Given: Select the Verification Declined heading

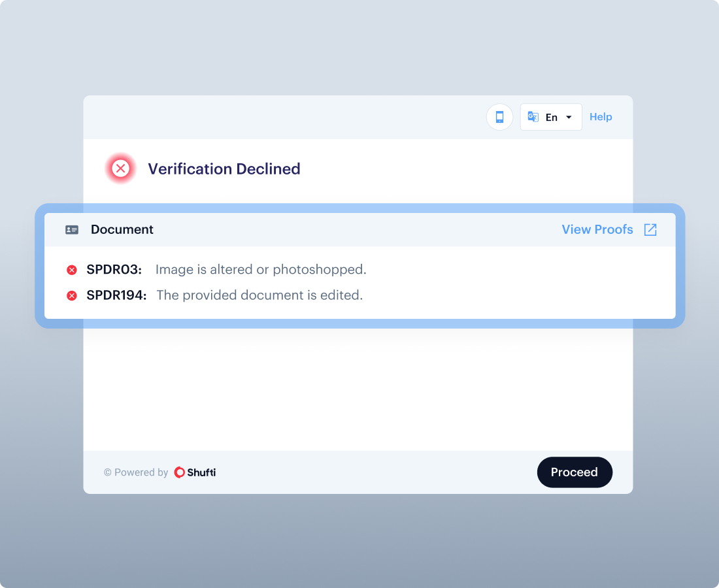Looking at the screenshot, I should coord(224,169).
